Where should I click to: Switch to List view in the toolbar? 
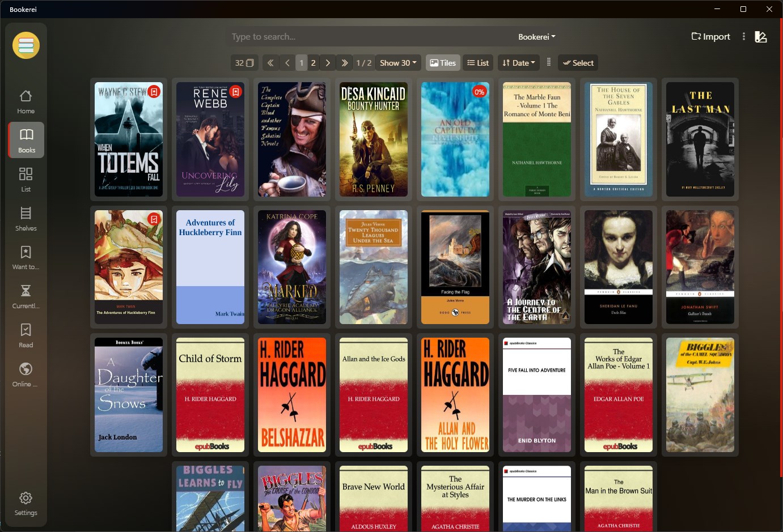click(x=478, y=63)
